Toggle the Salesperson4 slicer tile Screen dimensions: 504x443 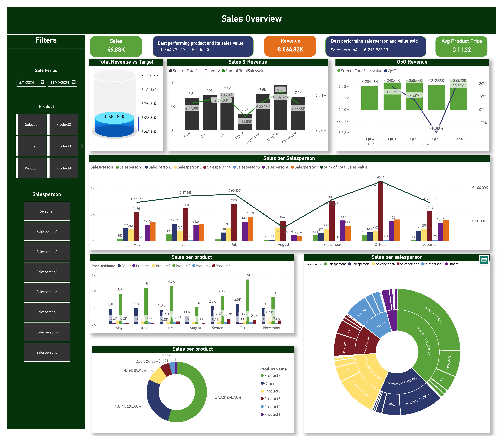point(47,292)
